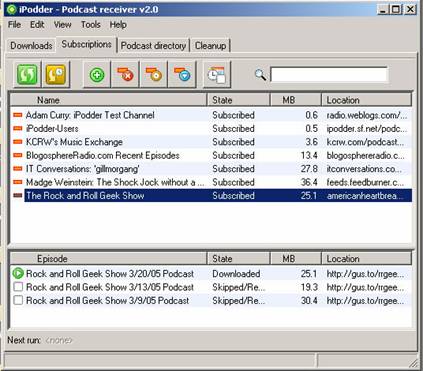Click inside the search text field

329,74
